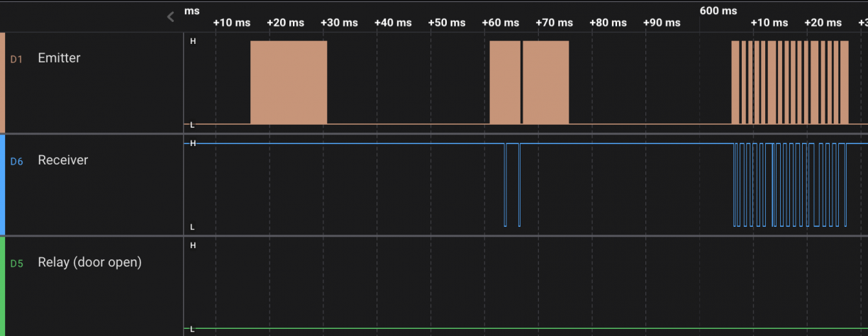Click the Emitter rapid pulse burst after 600 ms
Screen dimensions: 868x336
coord(789,82)
